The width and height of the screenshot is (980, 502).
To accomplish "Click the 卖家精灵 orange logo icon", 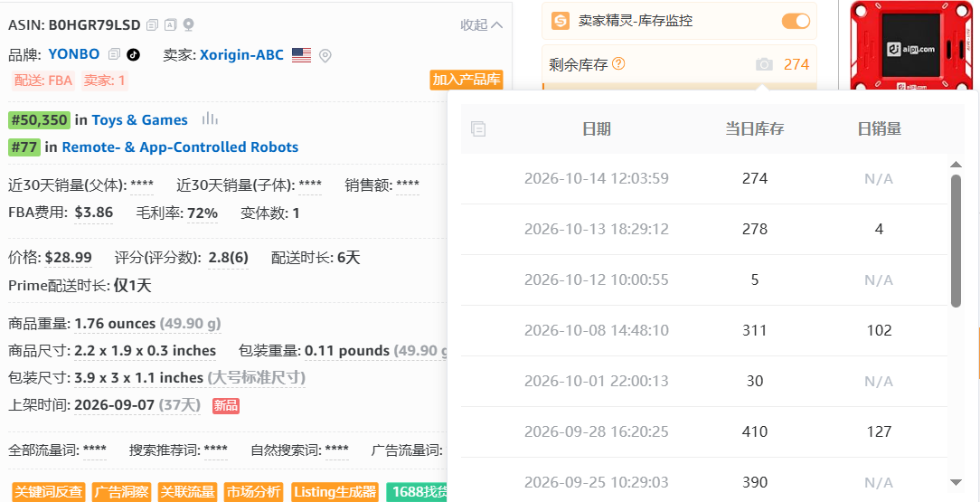I will click(560, 21).
